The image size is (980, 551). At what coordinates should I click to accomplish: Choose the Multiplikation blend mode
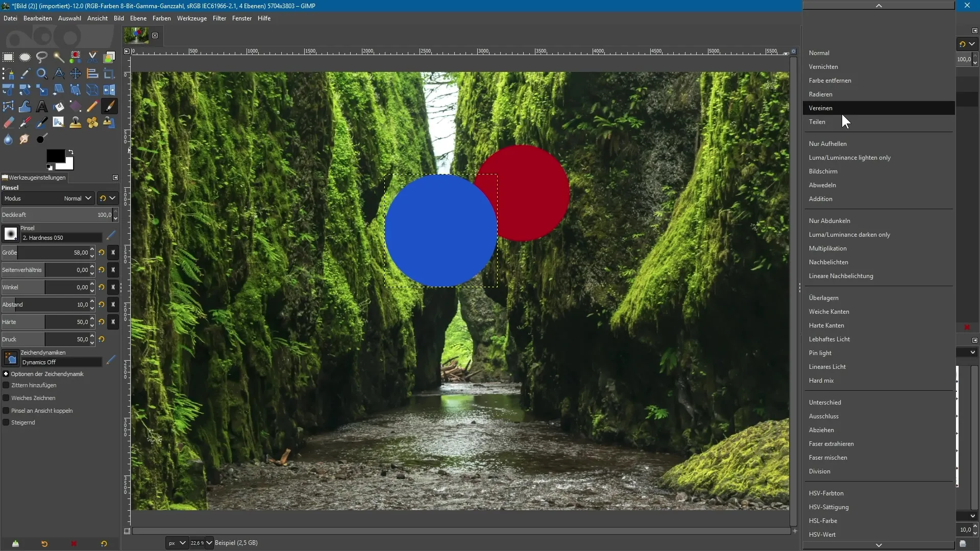coord(827,248)
